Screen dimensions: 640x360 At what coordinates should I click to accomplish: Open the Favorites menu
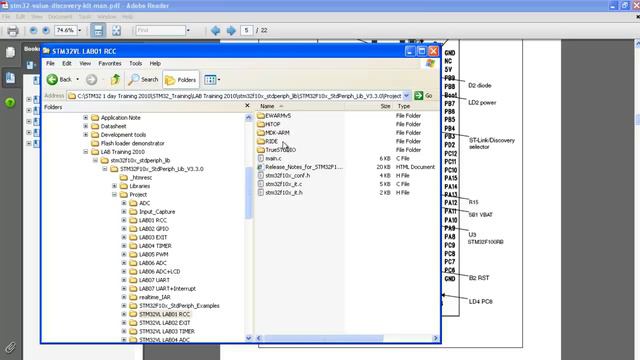(110, 63)
